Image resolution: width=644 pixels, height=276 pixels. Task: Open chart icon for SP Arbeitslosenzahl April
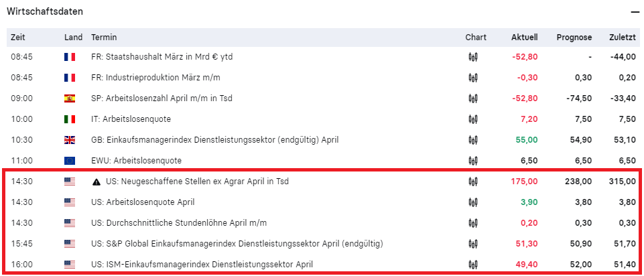point(473,98)
